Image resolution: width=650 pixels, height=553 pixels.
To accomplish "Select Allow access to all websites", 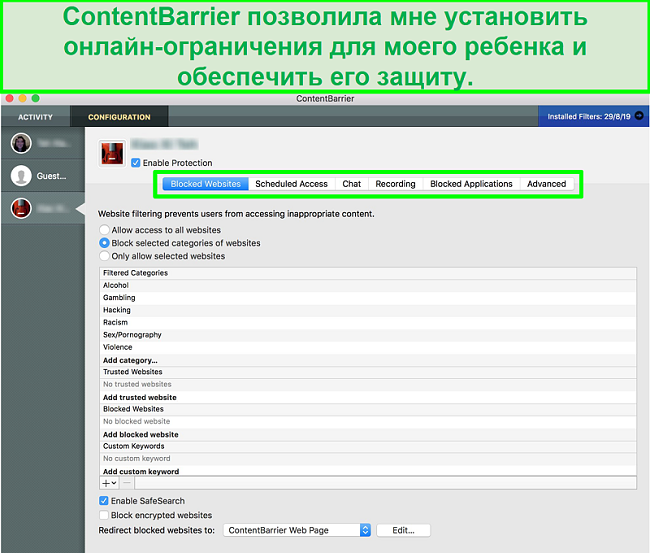I will pos(104,230).
